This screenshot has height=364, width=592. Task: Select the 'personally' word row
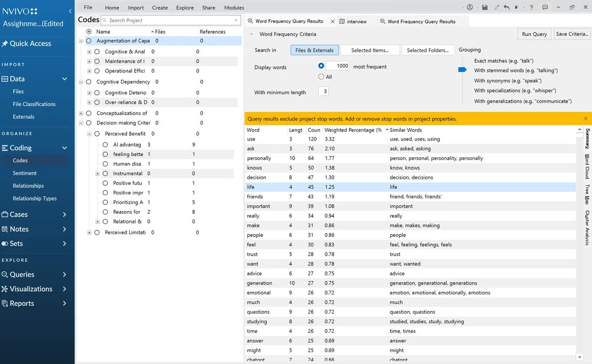coord(410,158)
